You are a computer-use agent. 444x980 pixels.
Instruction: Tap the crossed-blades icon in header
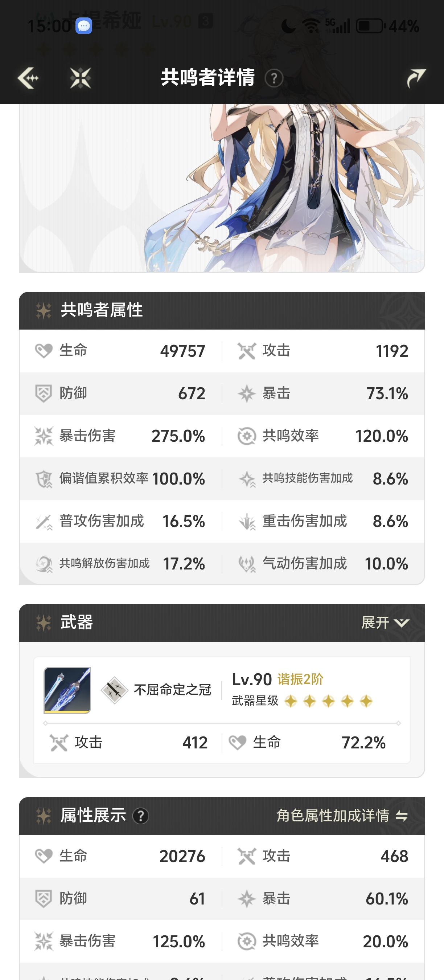tap(81, 78)
